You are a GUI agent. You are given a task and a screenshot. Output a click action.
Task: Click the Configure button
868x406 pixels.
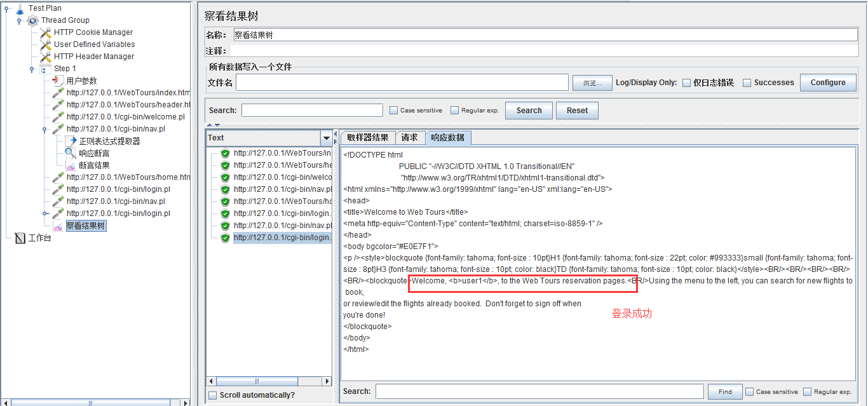tap(827, 83)
